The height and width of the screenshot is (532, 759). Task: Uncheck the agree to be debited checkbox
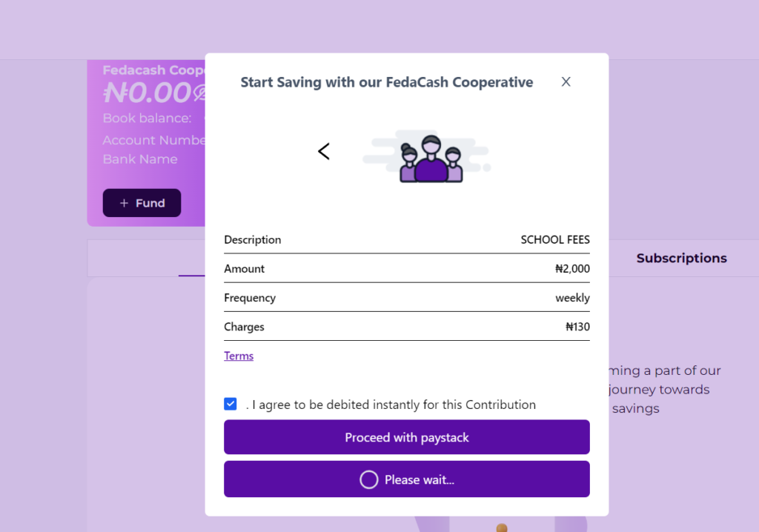pyautogui.click(x=231, y=404)
